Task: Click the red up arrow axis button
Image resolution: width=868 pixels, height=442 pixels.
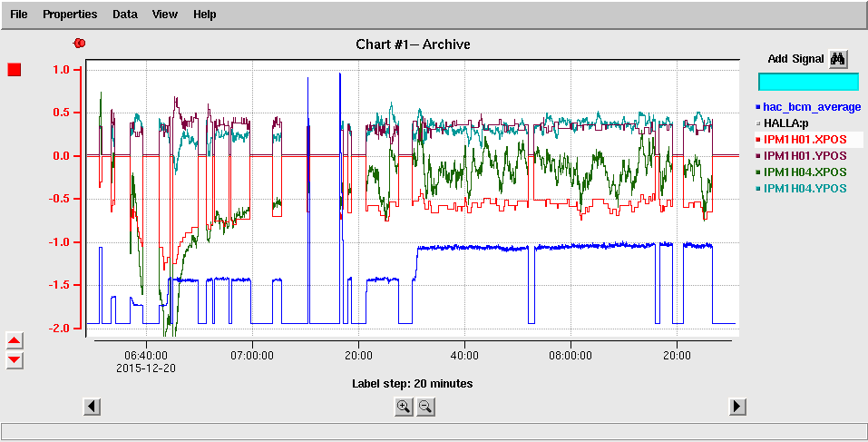Action: coord(15,340)
